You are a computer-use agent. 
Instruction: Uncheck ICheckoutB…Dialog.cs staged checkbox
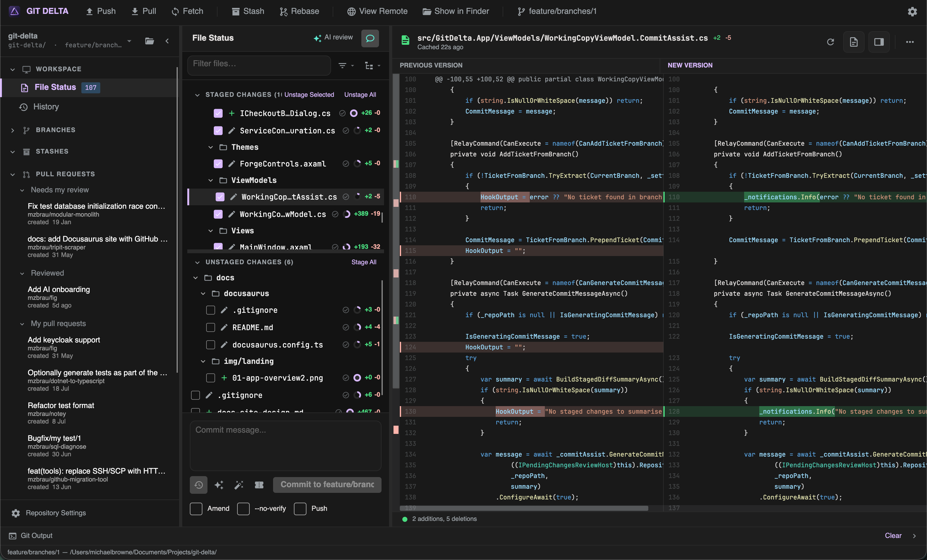(x=218, y=113)
